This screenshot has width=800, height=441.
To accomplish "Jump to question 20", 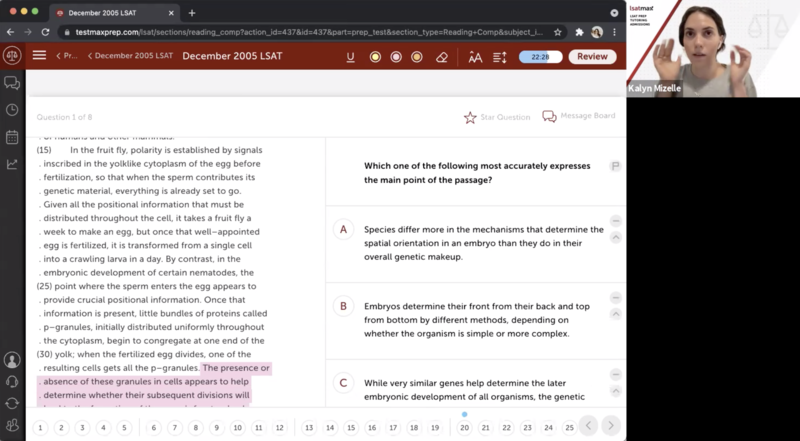I will click(x=464, y=427).
